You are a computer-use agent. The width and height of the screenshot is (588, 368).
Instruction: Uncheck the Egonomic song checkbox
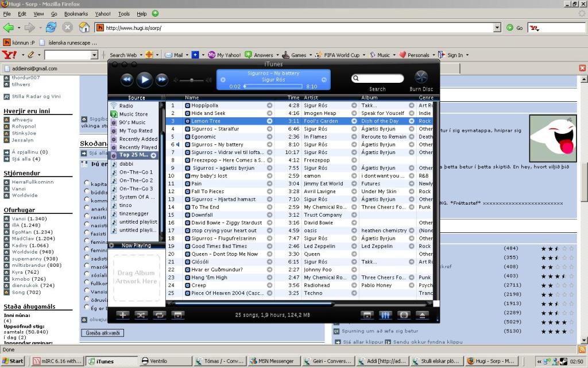(x=188, y=137)
